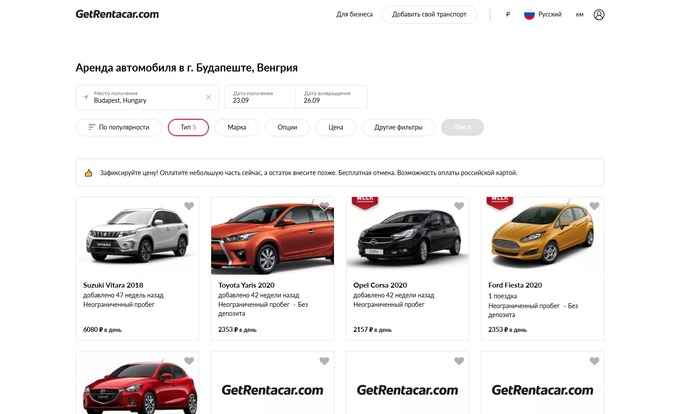Open the Опции options filter
This screenshot has height=414, width=700.
click(x=287, y=127)
